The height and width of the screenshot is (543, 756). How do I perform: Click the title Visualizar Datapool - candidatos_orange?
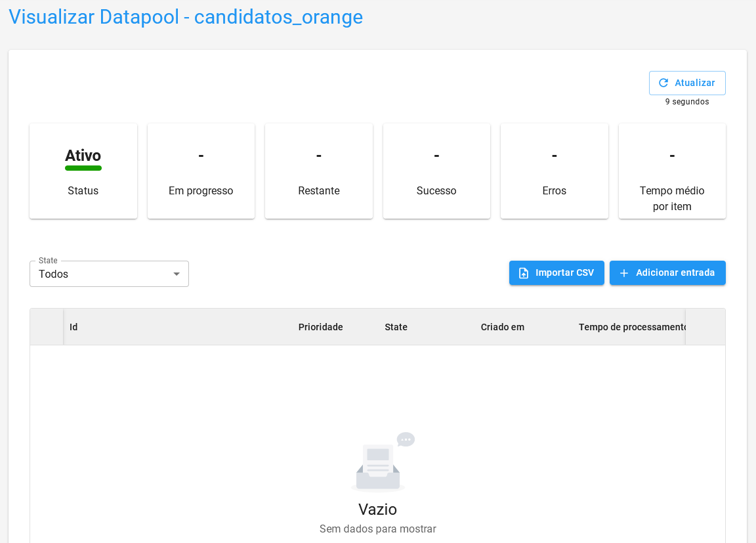point(184,17)
